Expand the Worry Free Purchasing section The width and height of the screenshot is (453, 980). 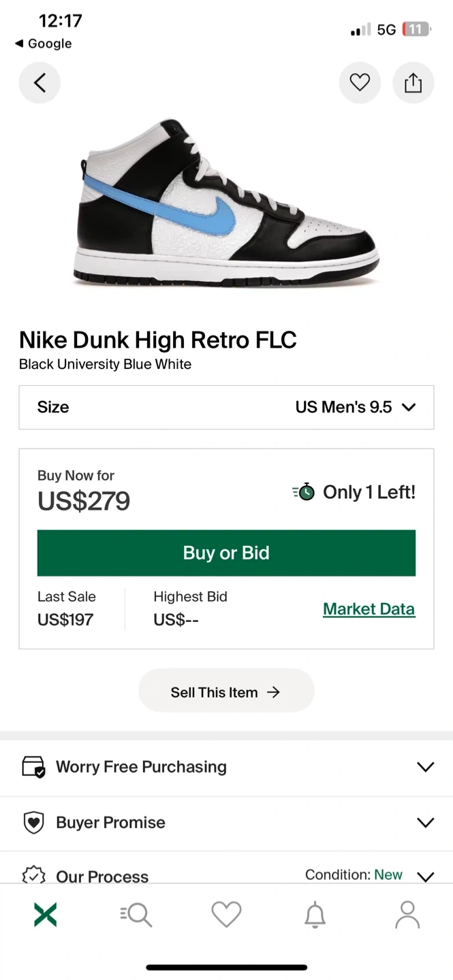[425, 767]
